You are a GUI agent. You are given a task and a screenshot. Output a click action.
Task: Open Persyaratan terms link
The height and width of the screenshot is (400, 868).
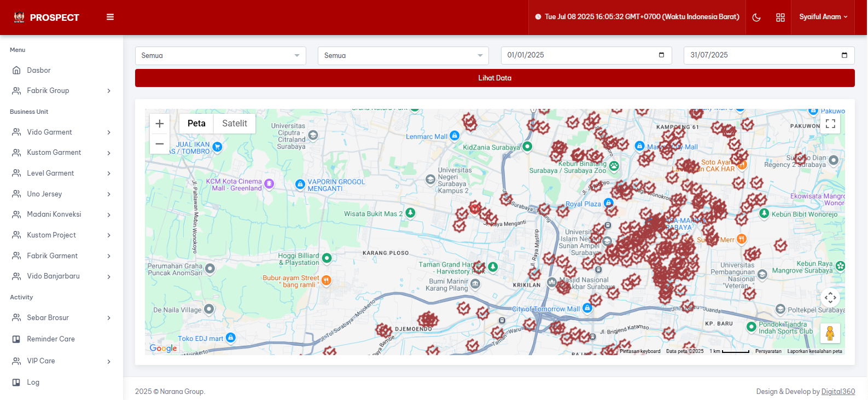[768, 351]
